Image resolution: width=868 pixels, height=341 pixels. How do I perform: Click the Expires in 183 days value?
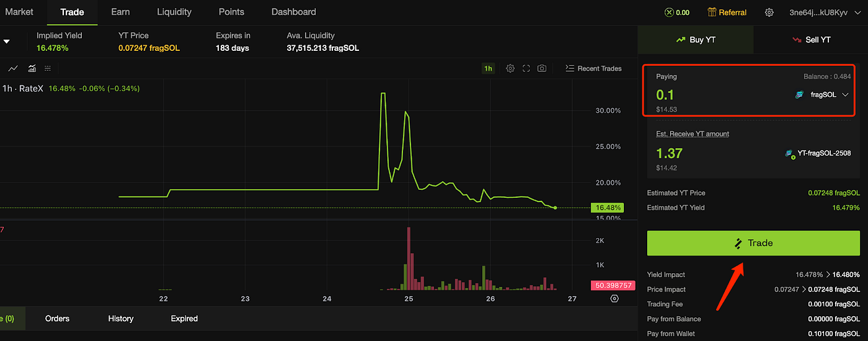(232, 48)
